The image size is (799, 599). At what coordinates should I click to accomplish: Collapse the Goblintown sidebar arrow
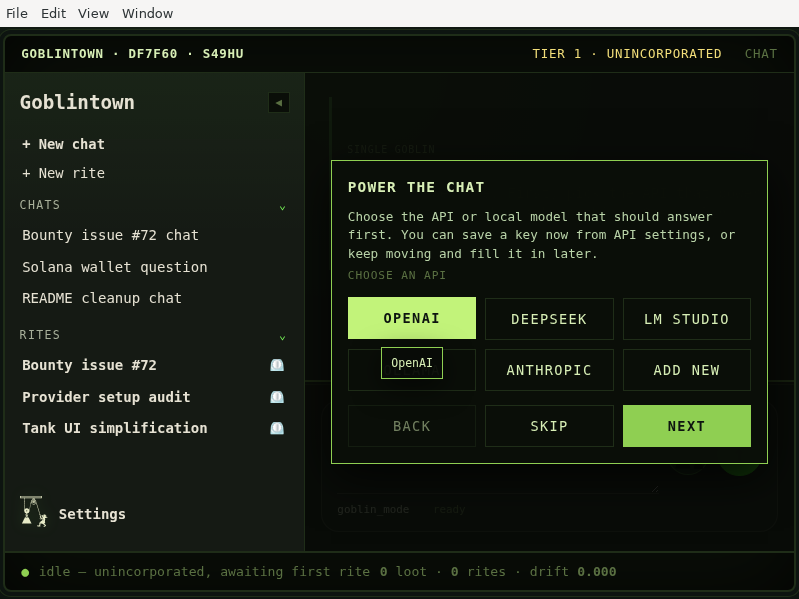coord(279,103)
